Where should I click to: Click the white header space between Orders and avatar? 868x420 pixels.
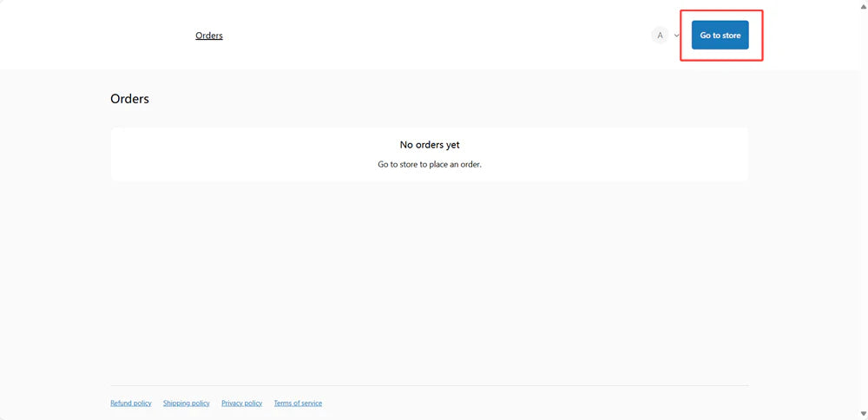(x=434, y=36)
